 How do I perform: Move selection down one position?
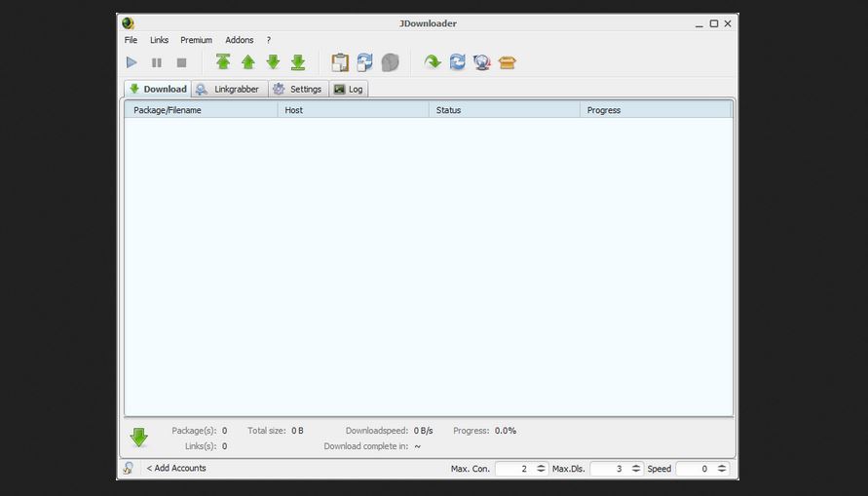[x=273, y=62]
